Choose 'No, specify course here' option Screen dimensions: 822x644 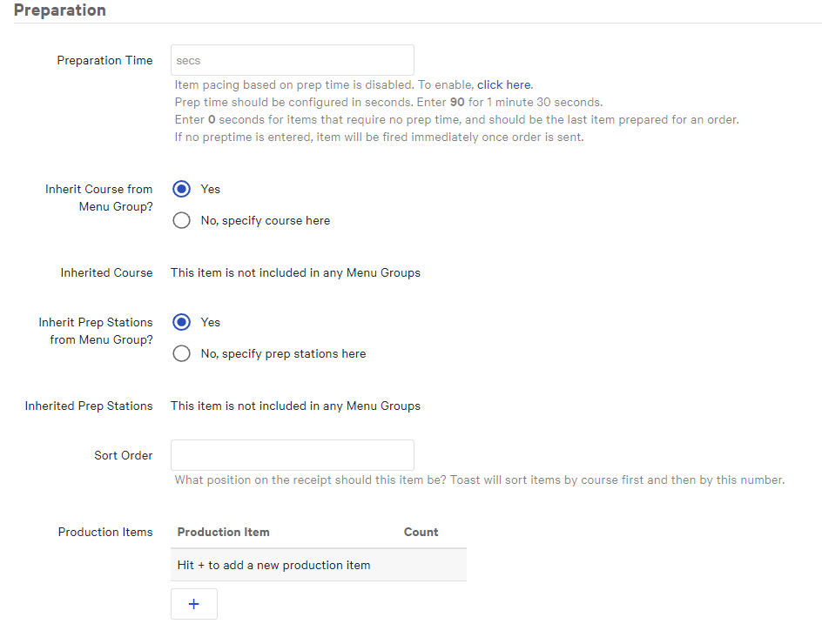pos(181,220)
